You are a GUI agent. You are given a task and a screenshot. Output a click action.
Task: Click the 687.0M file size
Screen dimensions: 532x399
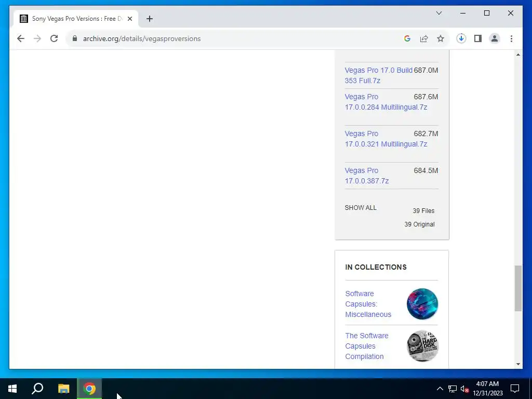[x=426, y=70]
